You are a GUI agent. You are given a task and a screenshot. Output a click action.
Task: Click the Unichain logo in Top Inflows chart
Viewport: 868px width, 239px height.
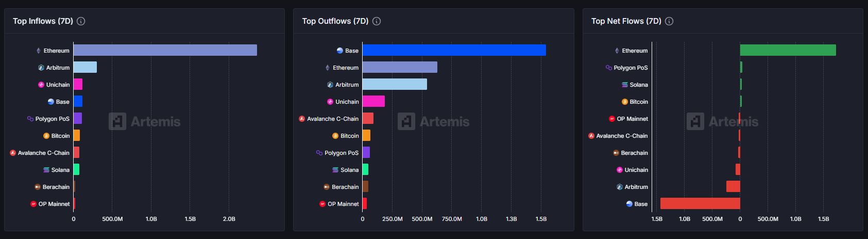coord(41,85)
